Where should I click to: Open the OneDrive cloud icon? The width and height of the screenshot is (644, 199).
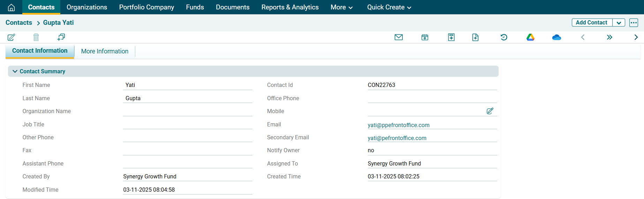tap(556, 37)
